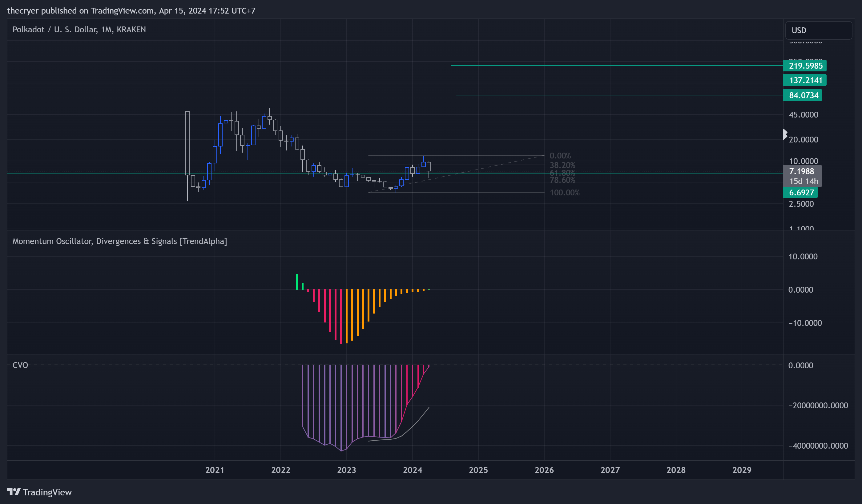Click the current price 7.1988 label
The image size is (862, 504).
pyautogui.click(x=801, y=171)
